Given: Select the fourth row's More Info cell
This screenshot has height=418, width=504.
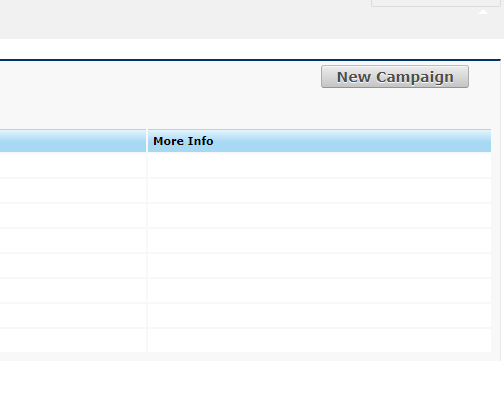Looking at the screenshot, I should pyautogui.click(x=319, y=240).
